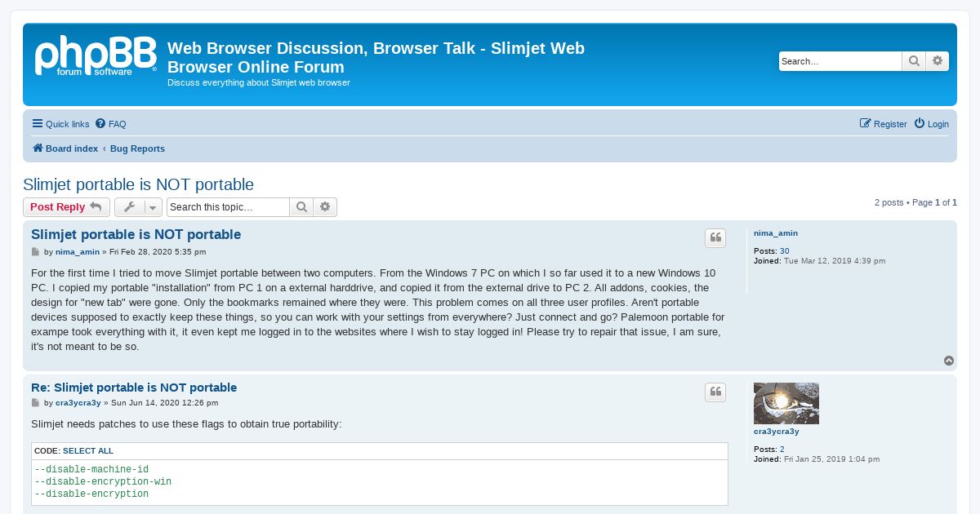Open first post heading 'Slimjet portable is NOT portable'

pyautogui.click(x=136, y=235)
